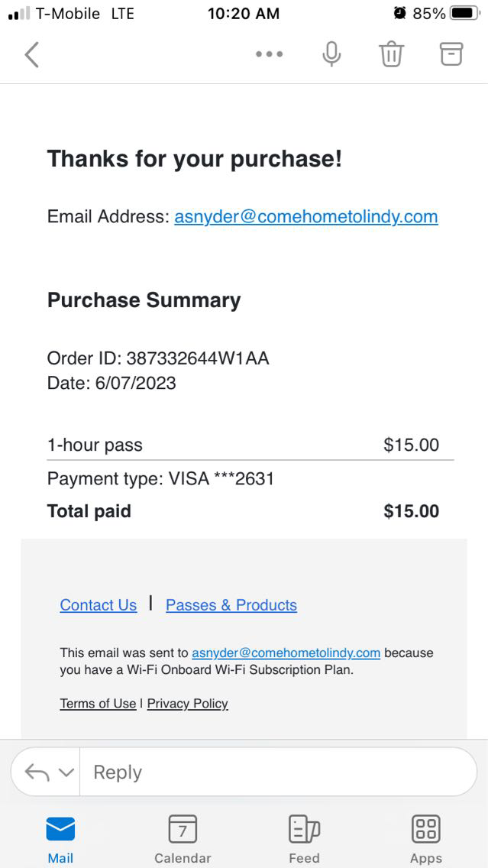Click the email link in the footer

click(286, 653)
